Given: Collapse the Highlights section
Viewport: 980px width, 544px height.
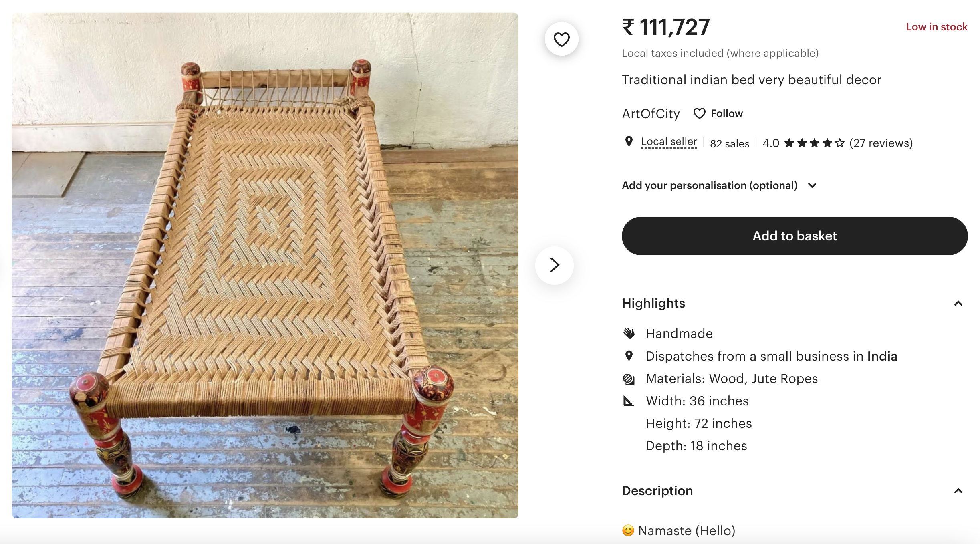Looking at the screenshot, I should tap(958, 303).
